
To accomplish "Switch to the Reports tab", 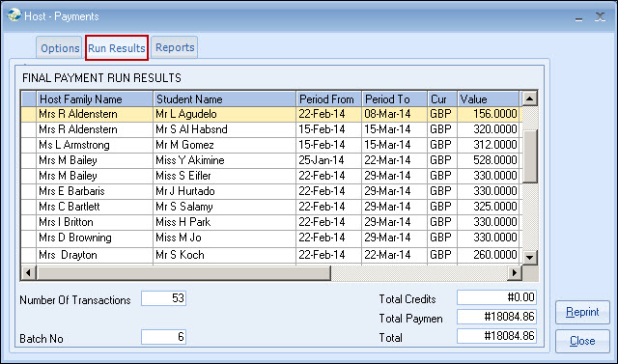I will point(175,47).
